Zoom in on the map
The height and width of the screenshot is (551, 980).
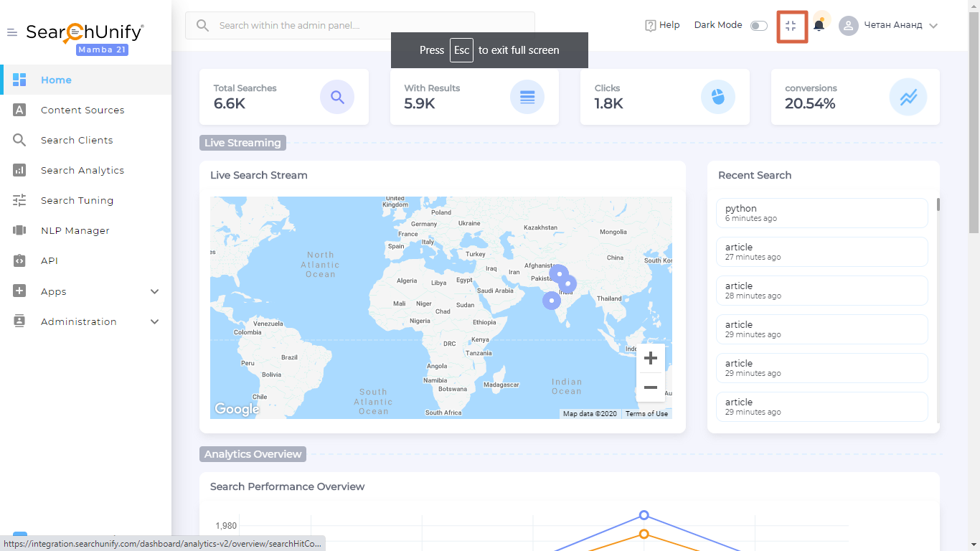(650, 358)
